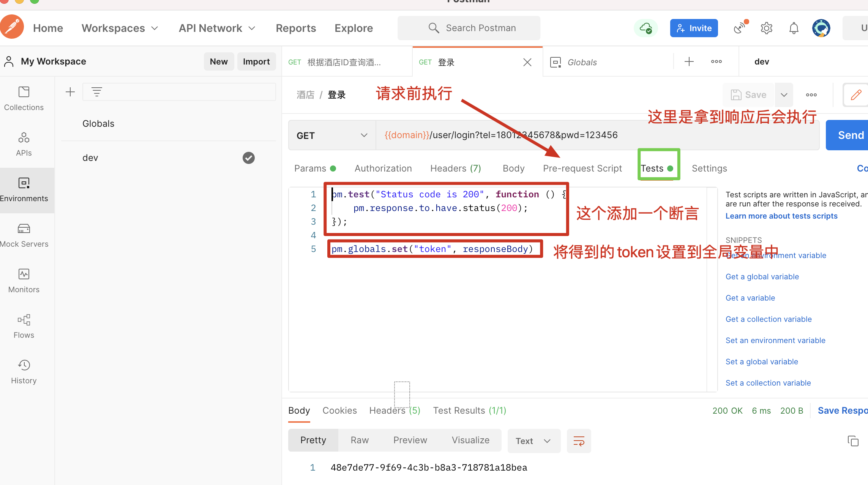The width and height of the screenshot is (868, 485).
Task: Click the New button
Action: (219, 61)
